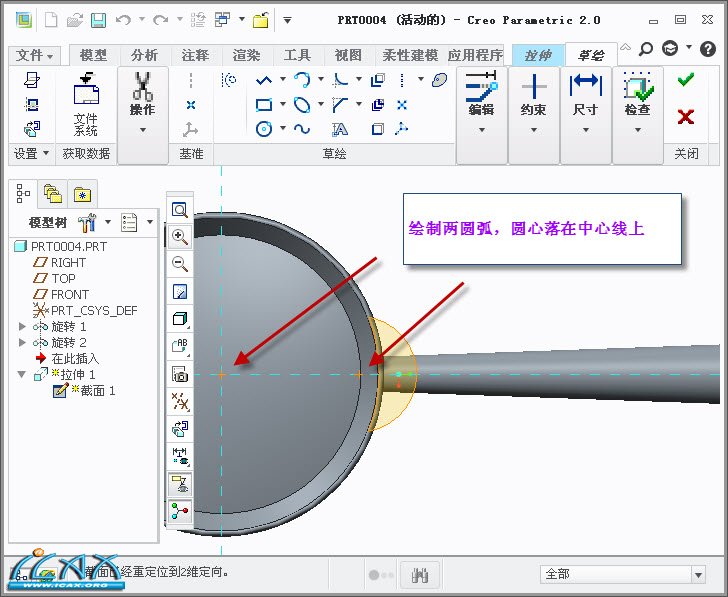
Task: Undo the last action
Action: point(123,20)
